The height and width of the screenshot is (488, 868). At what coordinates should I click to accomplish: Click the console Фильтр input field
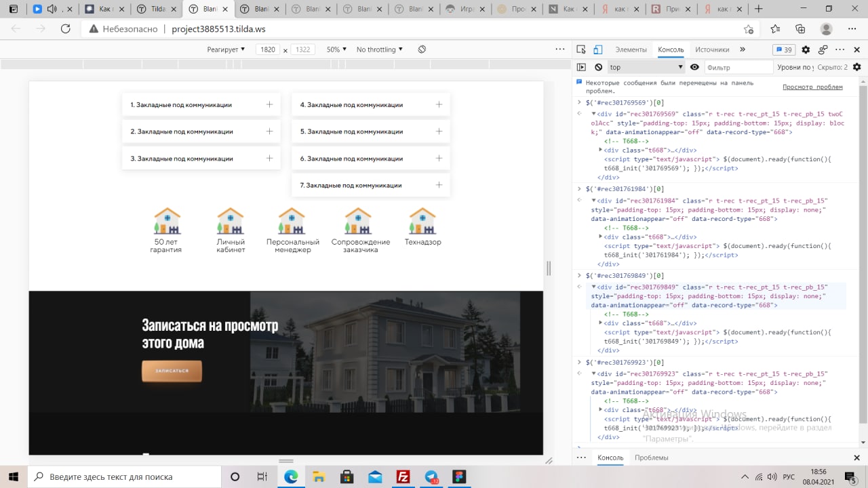point(738,67)
